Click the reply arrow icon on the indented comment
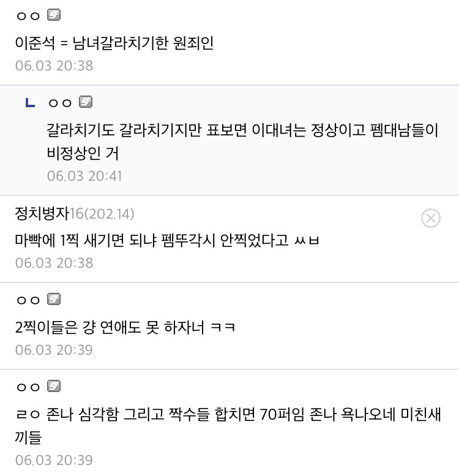The width and height of the screenshot is (459, 476). pyautogui.click(x=30, y=102)
